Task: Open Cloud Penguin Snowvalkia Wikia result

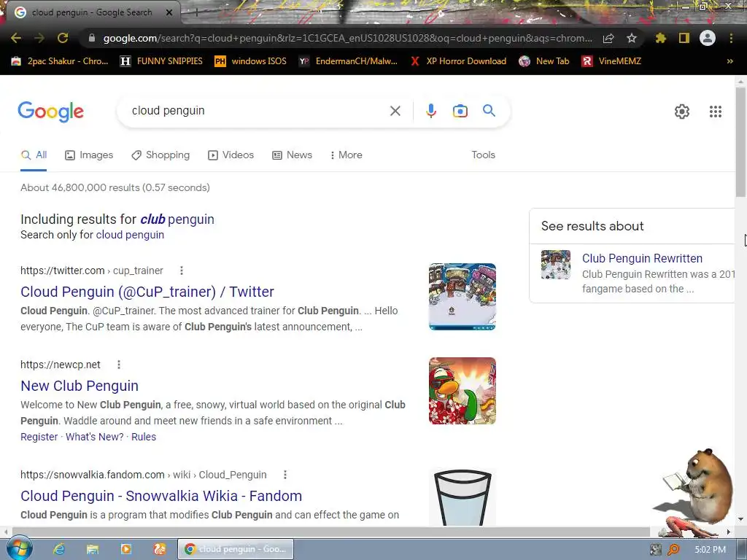Action: click(161, 496)
